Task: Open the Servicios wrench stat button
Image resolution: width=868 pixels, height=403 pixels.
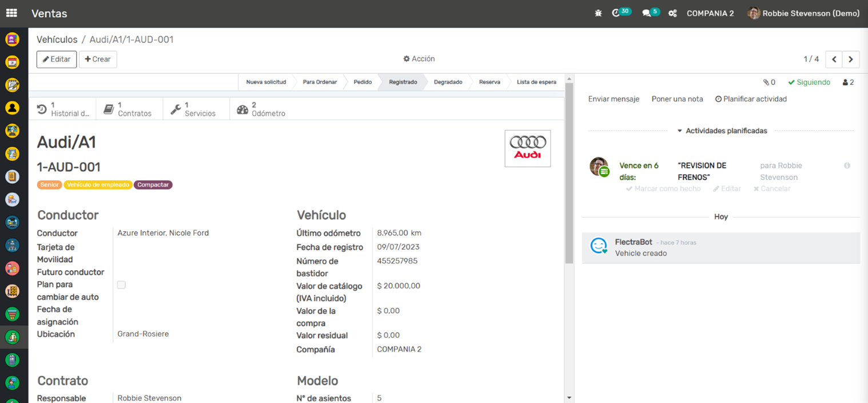Action: 194,109
